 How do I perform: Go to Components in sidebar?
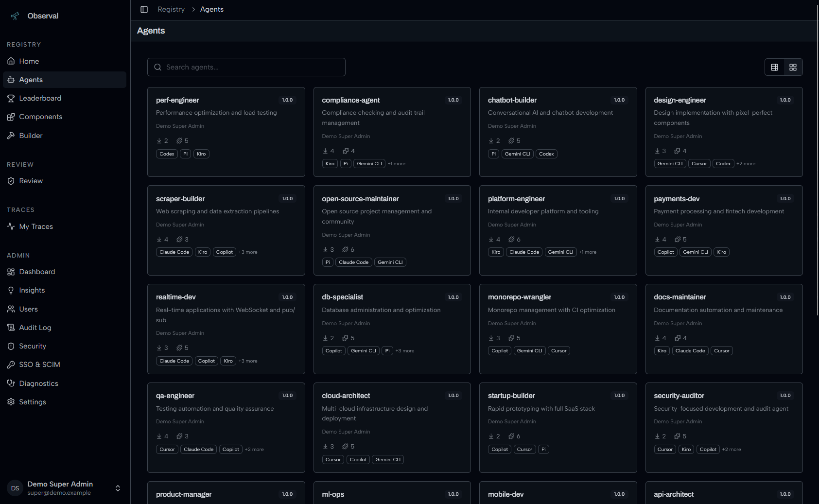coord(65,117)
